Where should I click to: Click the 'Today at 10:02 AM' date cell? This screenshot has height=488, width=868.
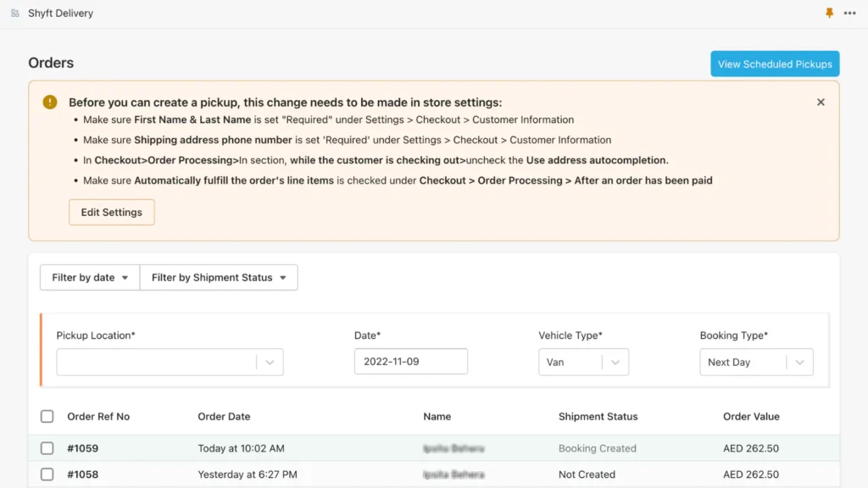242,448
